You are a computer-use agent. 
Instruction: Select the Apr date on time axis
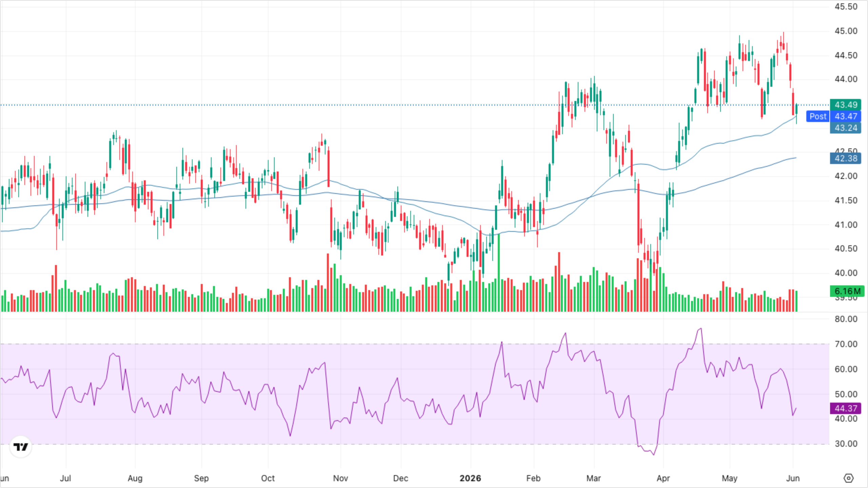[663, 478]
